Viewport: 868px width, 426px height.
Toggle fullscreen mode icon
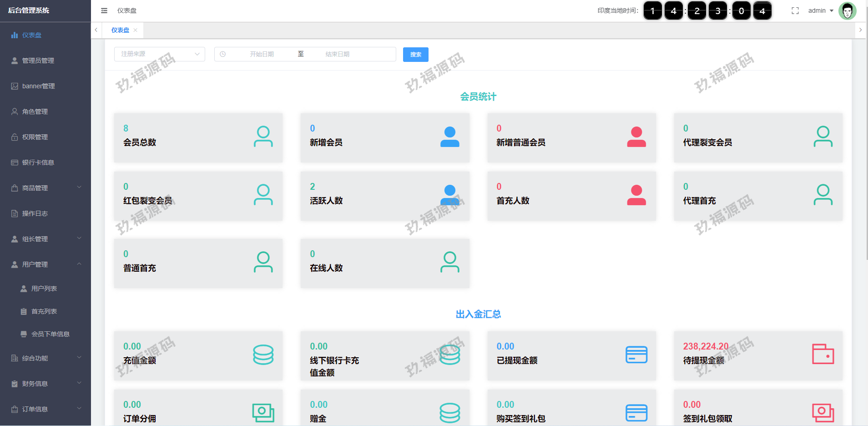coord(795,10)
